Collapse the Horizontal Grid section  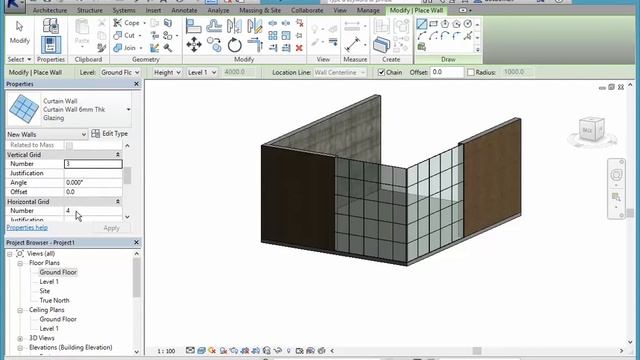click(118, 202)
